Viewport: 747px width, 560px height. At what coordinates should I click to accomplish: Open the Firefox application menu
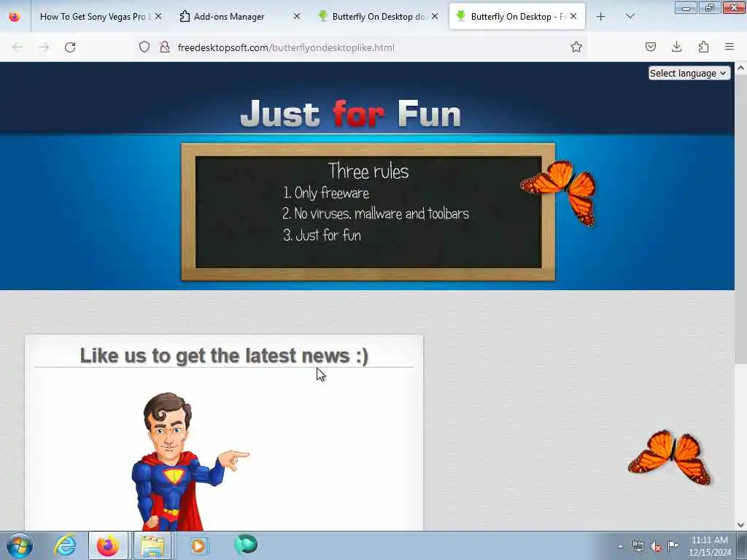pos(729,47)
